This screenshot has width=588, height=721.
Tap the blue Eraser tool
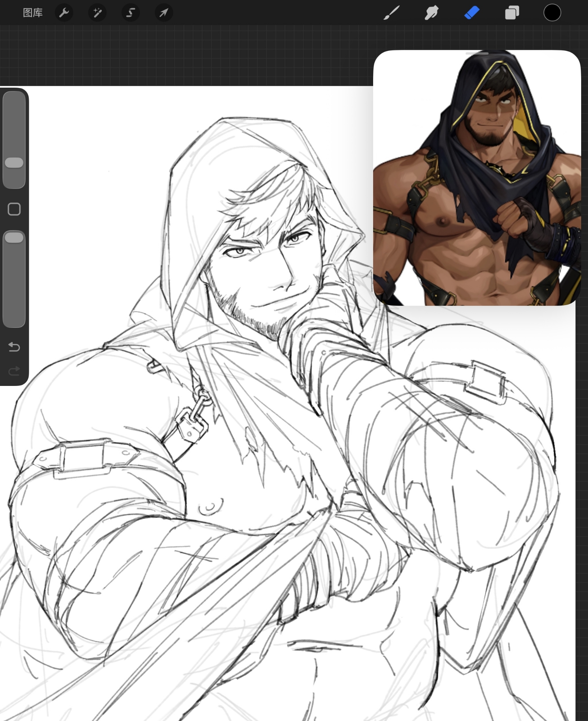point(472,13)
